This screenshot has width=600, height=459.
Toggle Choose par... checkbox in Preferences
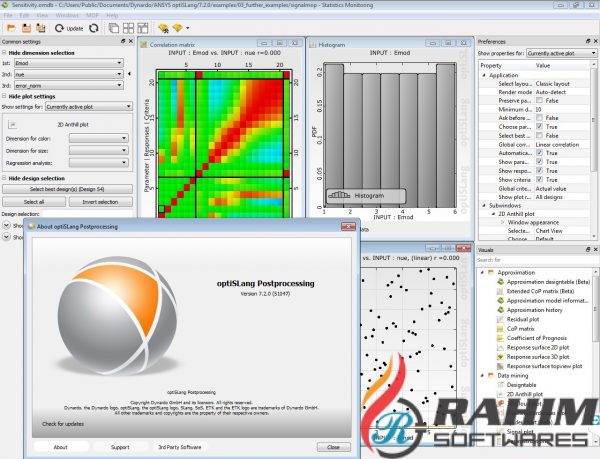tap(539, 127)
